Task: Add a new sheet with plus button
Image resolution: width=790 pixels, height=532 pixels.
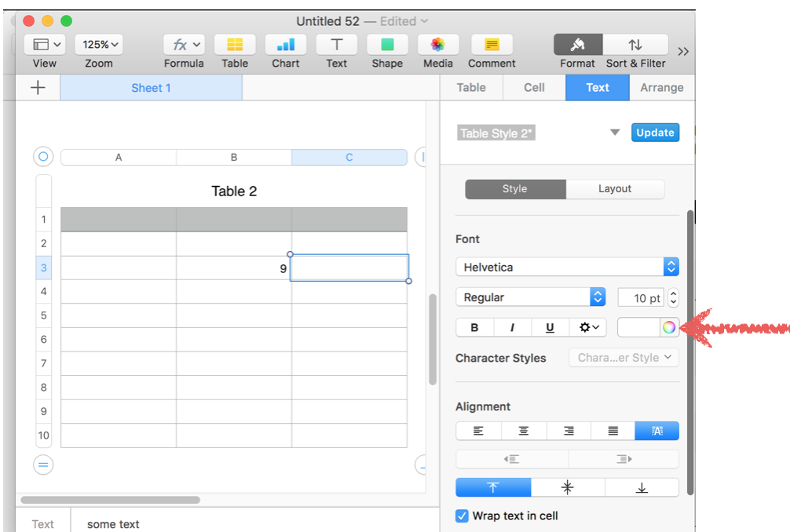Action: pos(38,88)
